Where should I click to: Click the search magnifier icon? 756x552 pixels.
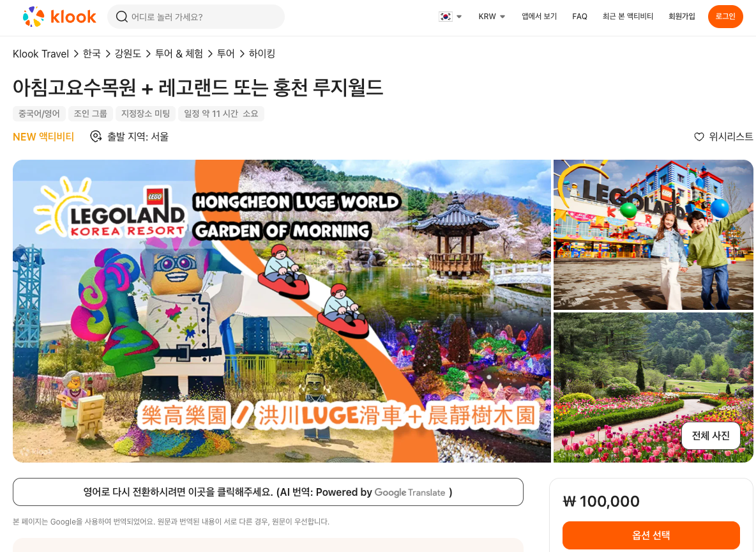coord(121,17)
